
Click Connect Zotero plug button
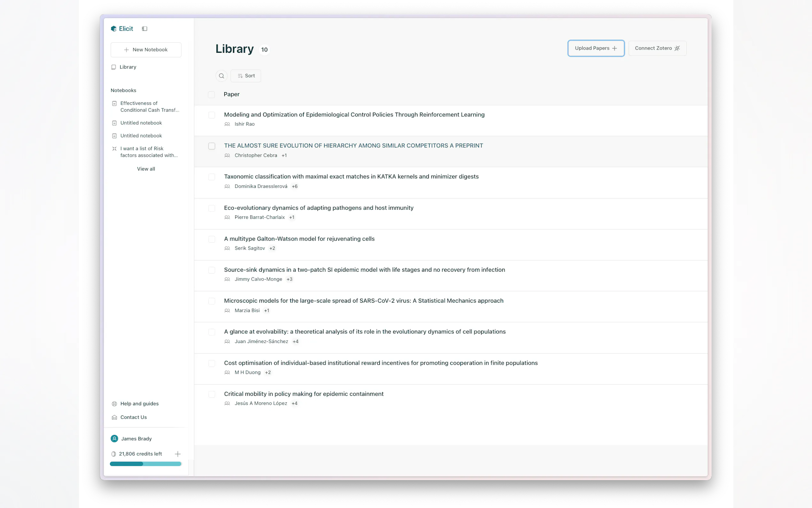click(657, 48)
